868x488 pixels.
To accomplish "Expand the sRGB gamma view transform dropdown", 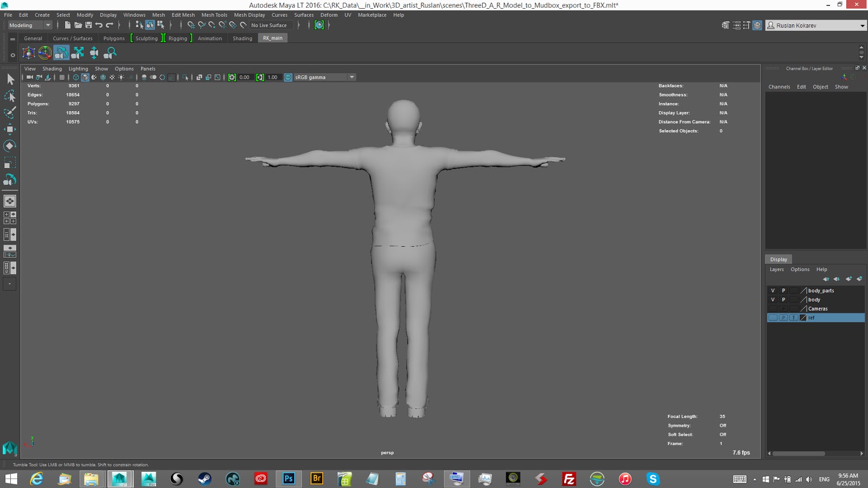I will pyautogui.click(x=352, y=77).
